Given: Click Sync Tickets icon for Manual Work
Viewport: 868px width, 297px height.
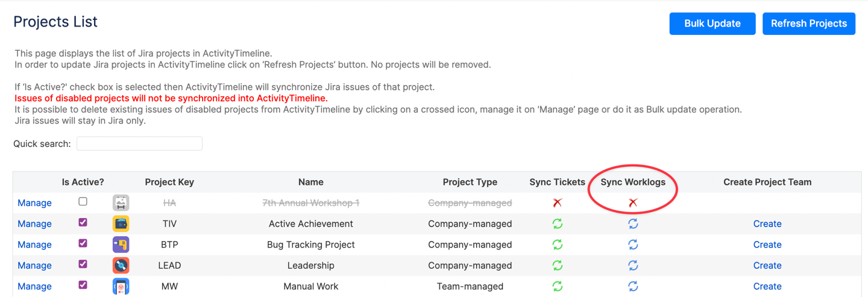Looking at the screenshot, I should (558, 286).
